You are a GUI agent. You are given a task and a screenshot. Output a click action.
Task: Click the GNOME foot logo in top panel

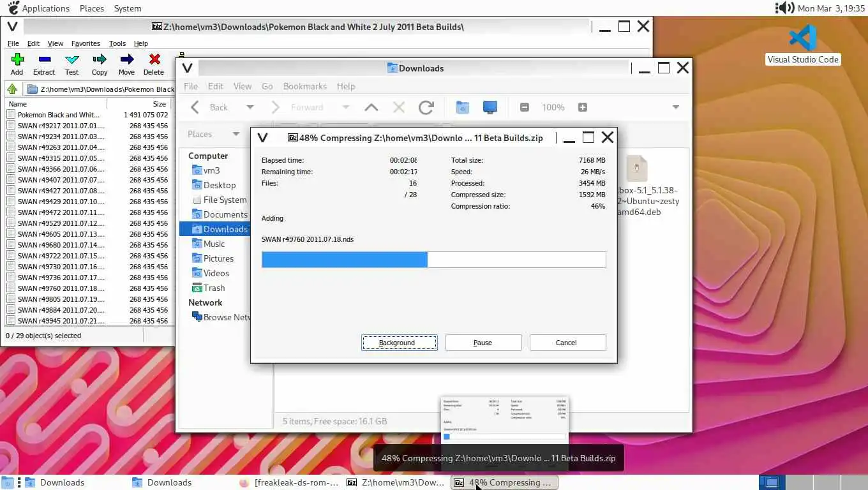tap(13, 8)
